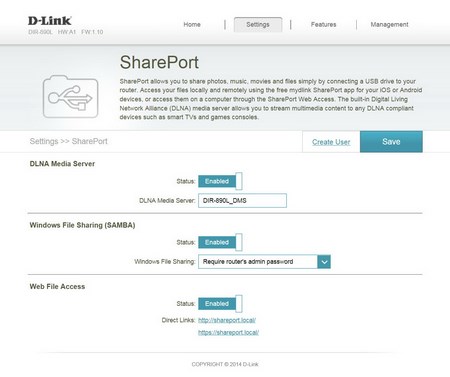Select the Settings tab

[x=258, y=24]
